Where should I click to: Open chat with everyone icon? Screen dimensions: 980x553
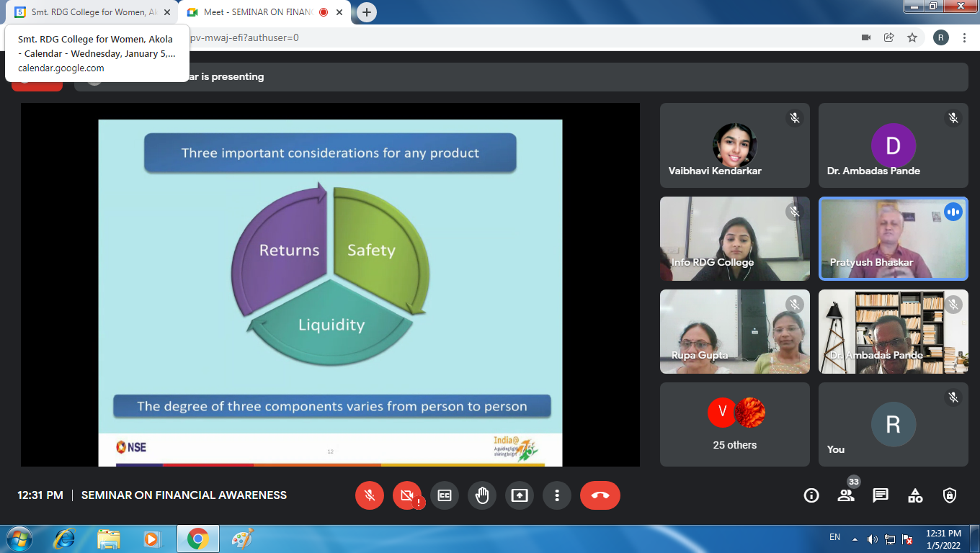(x=881, y=495)
